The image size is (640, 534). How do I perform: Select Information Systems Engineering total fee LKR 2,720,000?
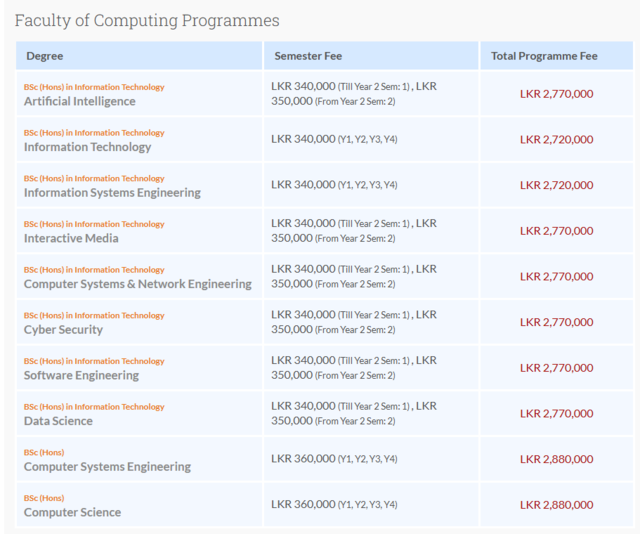click(557, 185)
